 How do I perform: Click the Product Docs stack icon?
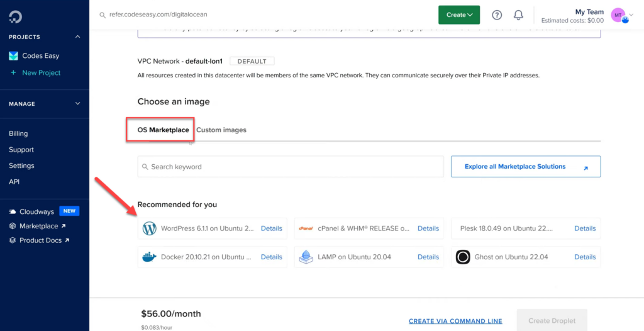(13, 240)
